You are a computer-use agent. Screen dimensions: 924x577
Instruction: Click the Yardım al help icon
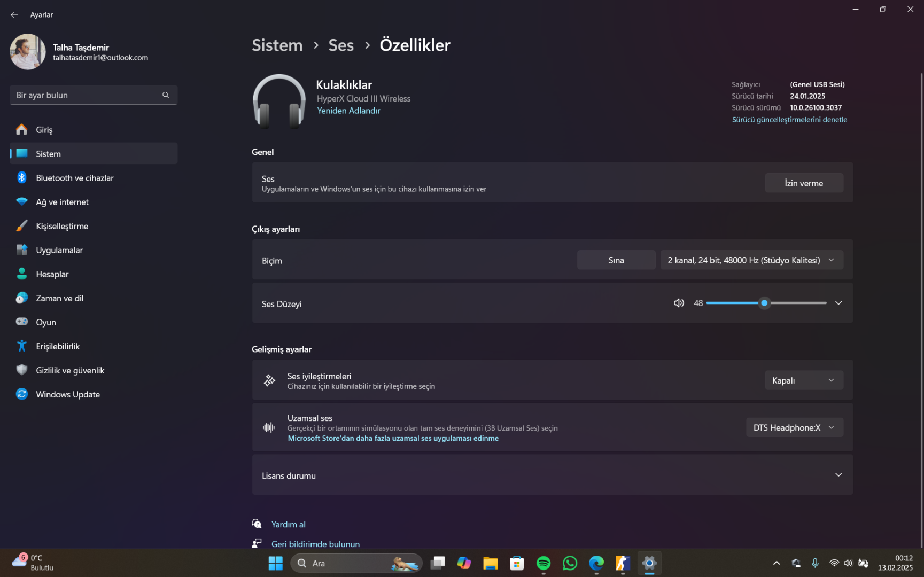(257, 524)
